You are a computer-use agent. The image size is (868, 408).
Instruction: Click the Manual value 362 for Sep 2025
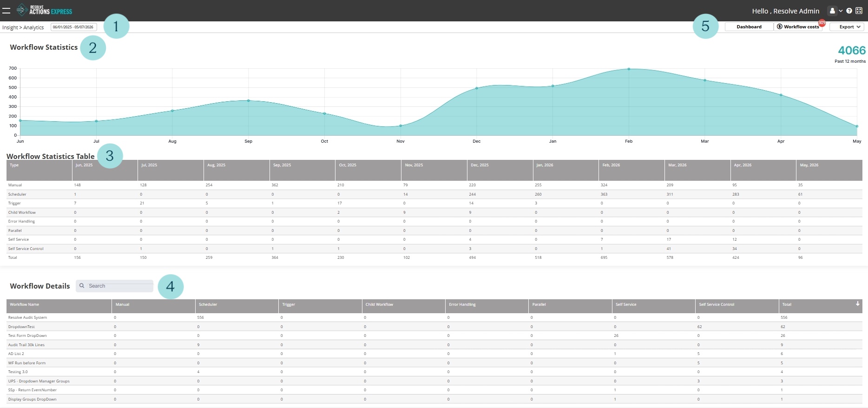tap(275, 185)
